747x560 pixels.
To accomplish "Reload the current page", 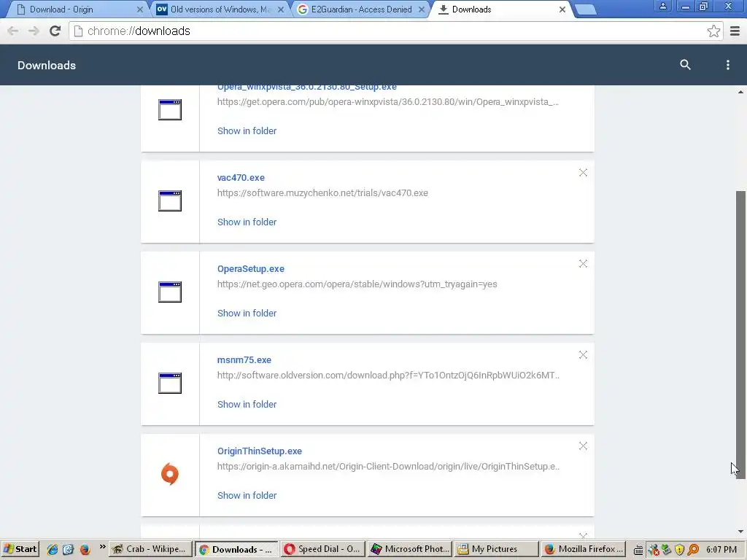I will tap(55, 31).
